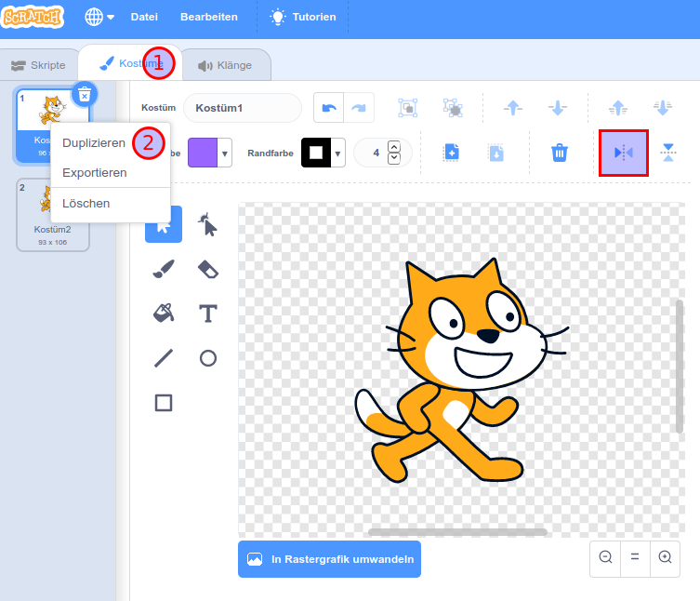Increase outline width with up arrow
Viewport: 700px width, 601px height.
pos(394,147)
